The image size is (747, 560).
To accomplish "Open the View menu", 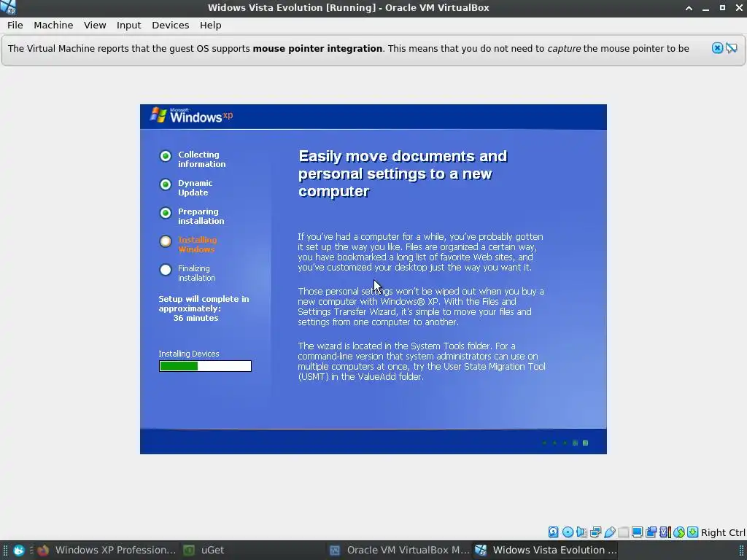I will coord(95,26).
